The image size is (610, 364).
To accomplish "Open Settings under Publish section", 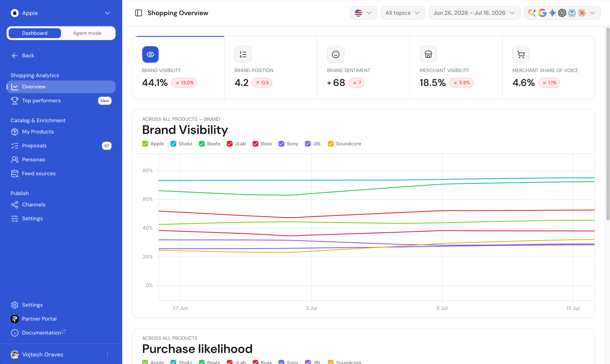I will click(x=61, y=219).
